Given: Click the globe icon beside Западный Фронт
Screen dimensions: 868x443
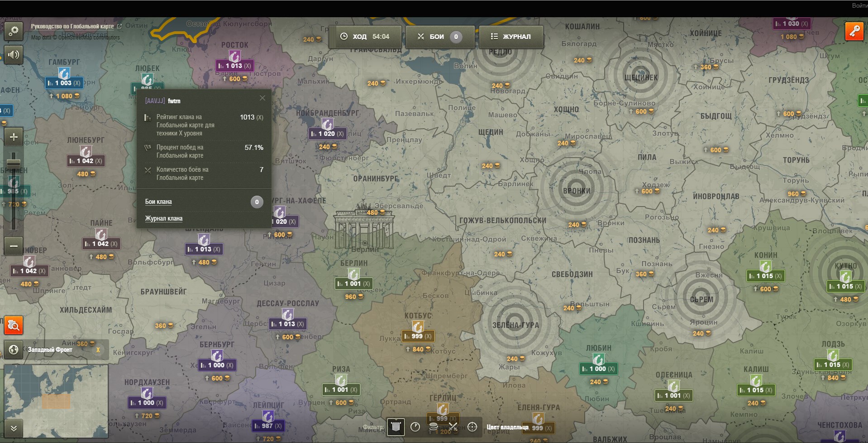Looking at the screenshot, I should tap(14, 350).
